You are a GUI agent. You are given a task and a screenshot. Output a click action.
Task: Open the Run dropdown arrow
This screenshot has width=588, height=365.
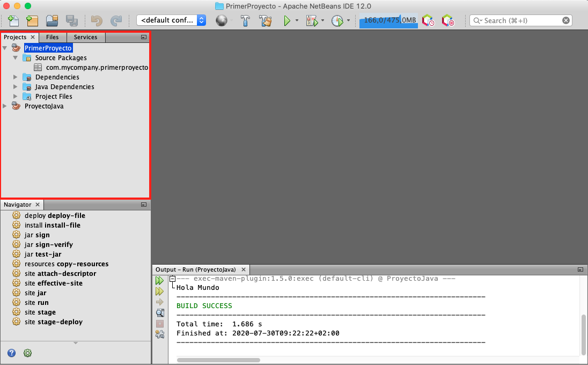297,20
